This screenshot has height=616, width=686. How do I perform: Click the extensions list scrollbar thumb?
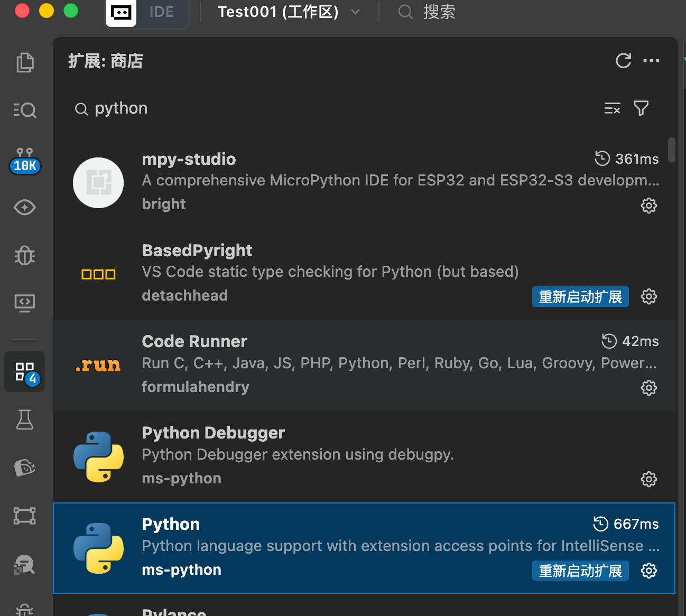[x=672, y=150]
